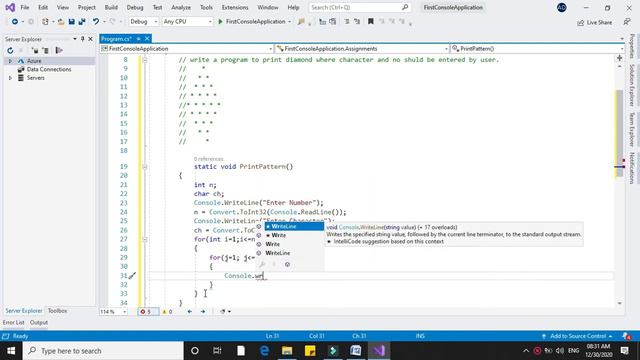The width and height of the screenshot is (640, 360).
Task: Click the vertical scrollbar thumb in editor
Action: tap(620, 134)
